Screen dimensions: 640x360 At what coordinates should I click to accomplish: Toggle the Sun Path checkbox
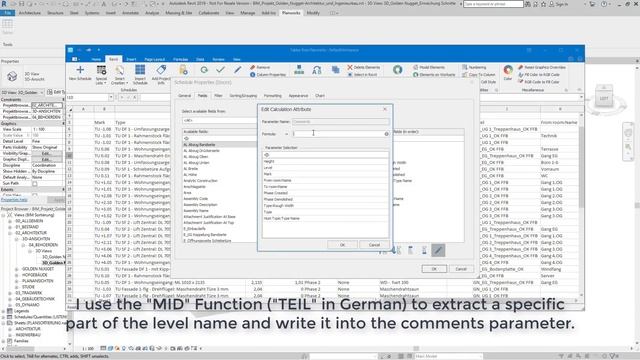[x=35, y=184]
